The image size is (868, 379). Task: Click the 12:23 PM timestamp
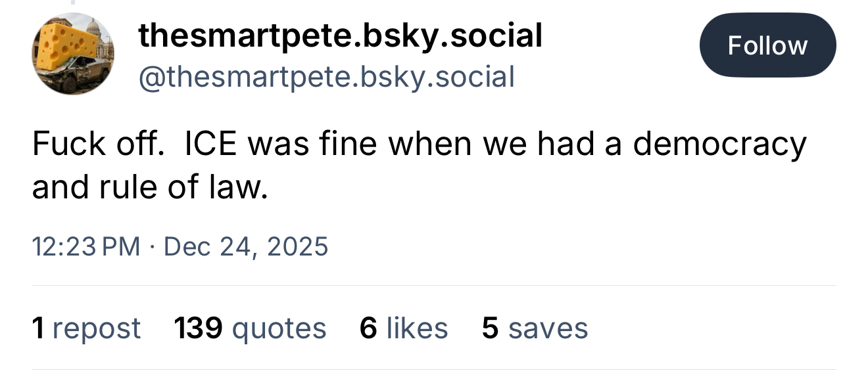coord(85,247)
